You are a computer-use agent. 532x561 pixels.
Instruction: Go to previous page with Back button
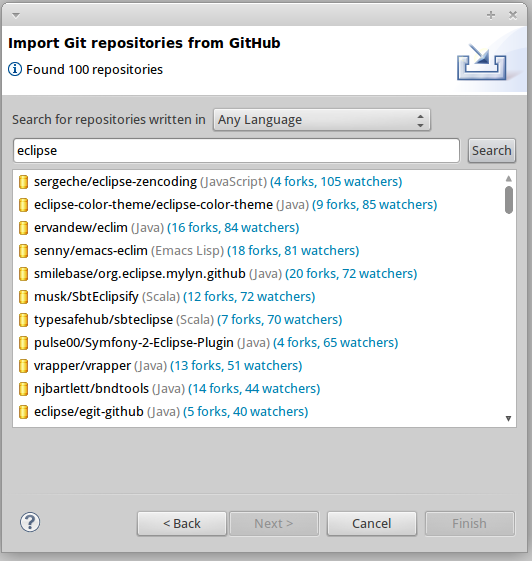pos(182,523)
